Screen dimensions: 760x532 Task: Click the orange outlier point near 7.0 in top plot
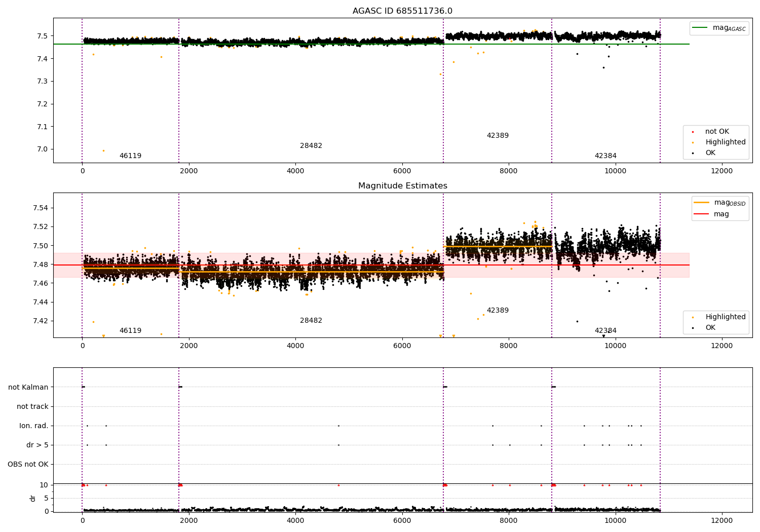click(x=103, y=150)
